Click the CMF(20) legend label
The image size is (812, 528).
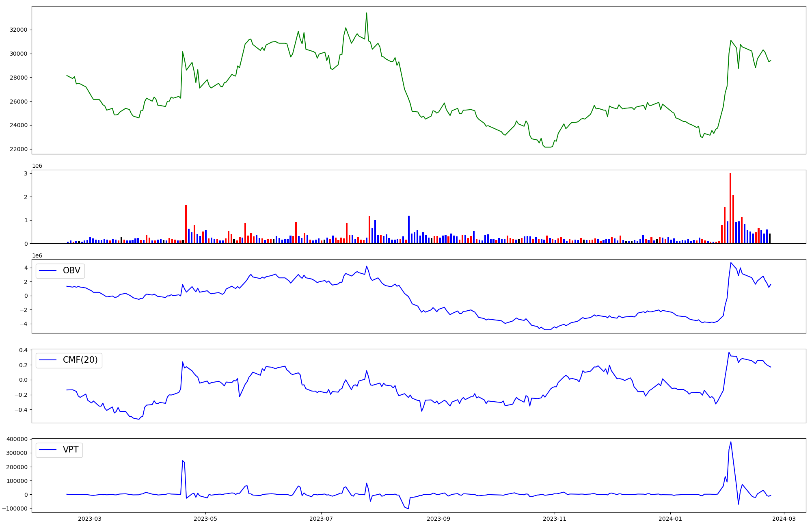tap(80, 360)
